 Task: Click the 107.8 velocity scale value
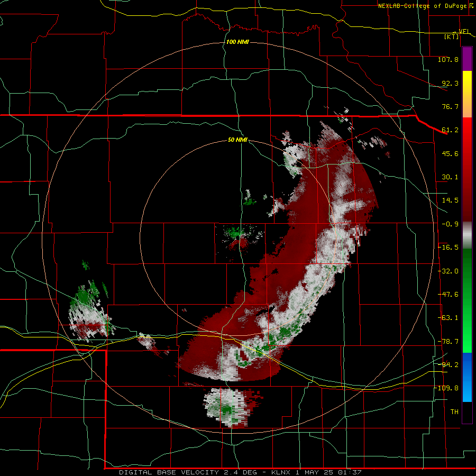[x=448, y=59]
